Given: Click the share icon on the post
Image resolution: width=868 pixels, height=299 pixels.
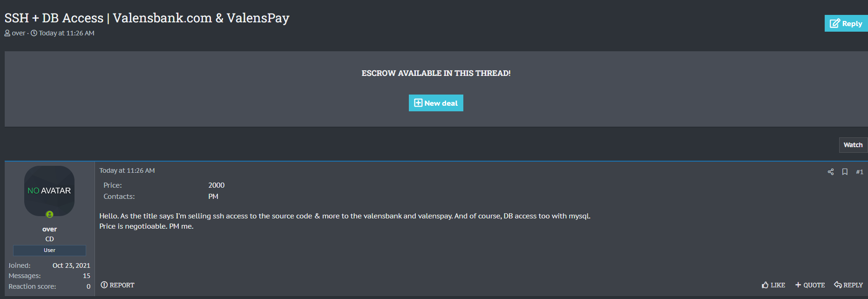Looking at the screenshot, I should click(x=830, y=172).
